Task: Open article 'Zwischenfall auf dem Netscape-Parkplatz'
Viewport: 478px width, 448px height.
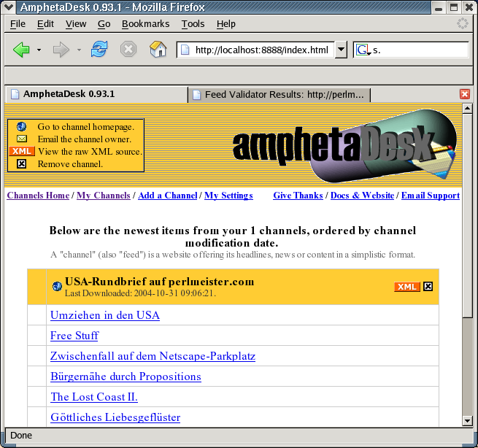Action: pyautogui.click(x=153, y=356)
